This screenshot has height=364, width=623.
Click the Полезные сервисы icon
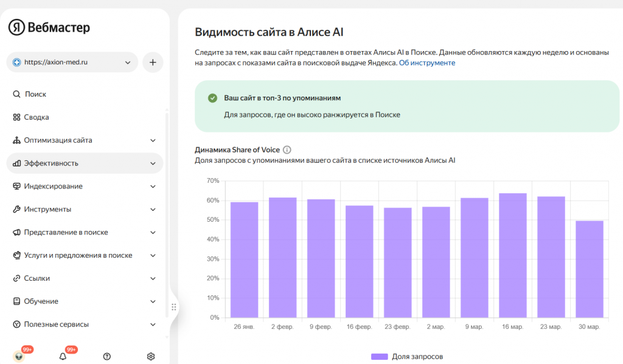click(x=16, y=325)
